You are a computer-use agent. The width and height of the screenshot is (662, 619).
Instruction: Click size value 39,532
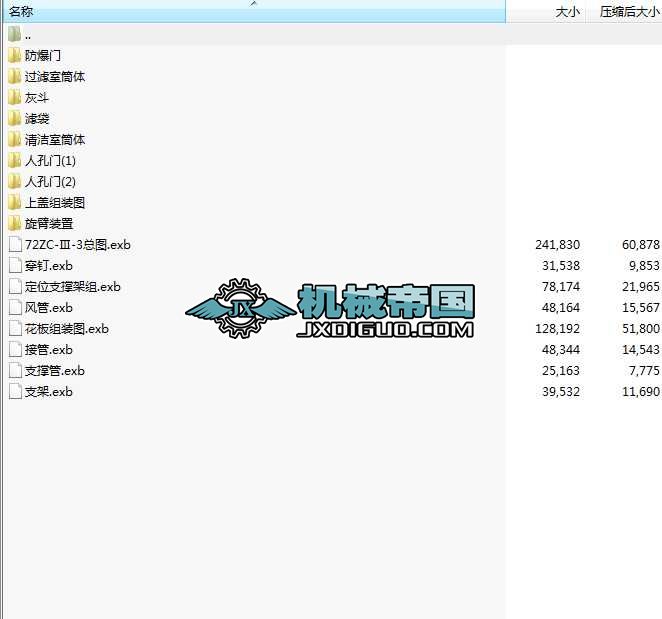pos(561,392)
